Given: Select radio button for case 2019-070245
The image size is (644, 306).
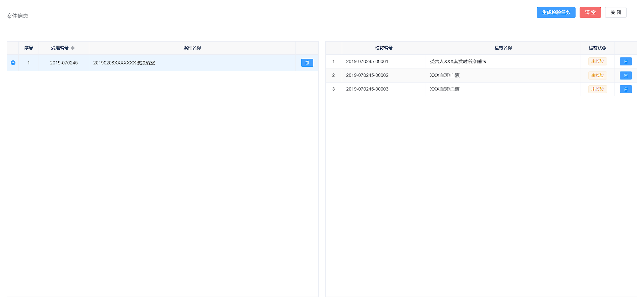Looking at the screenshot, I should (13, 63).
